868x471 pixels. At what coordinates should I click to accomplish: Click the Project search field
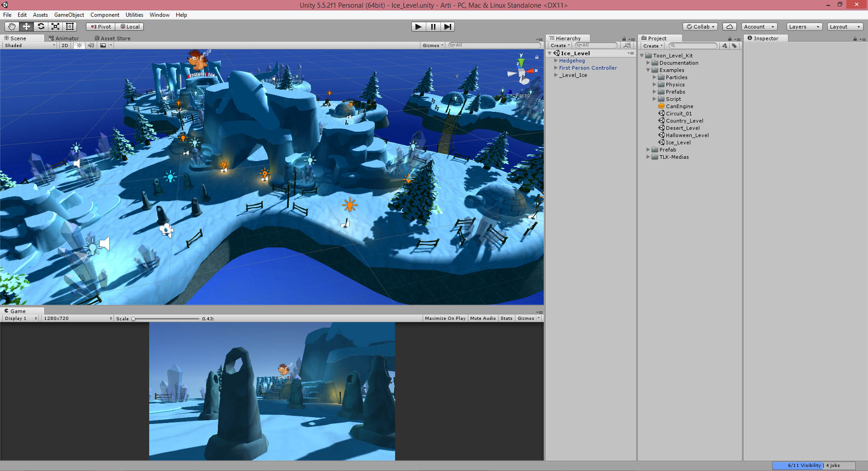coord(693,46)
